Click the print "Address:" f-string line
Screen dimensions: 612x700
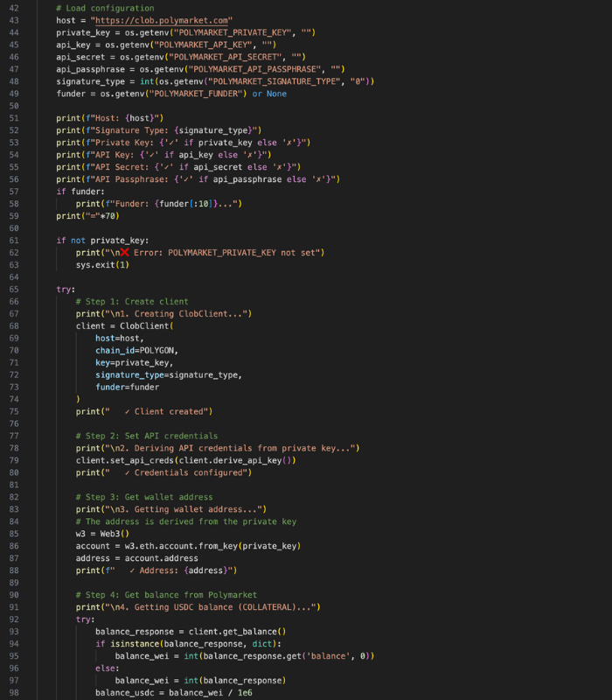tap(156, 570)
